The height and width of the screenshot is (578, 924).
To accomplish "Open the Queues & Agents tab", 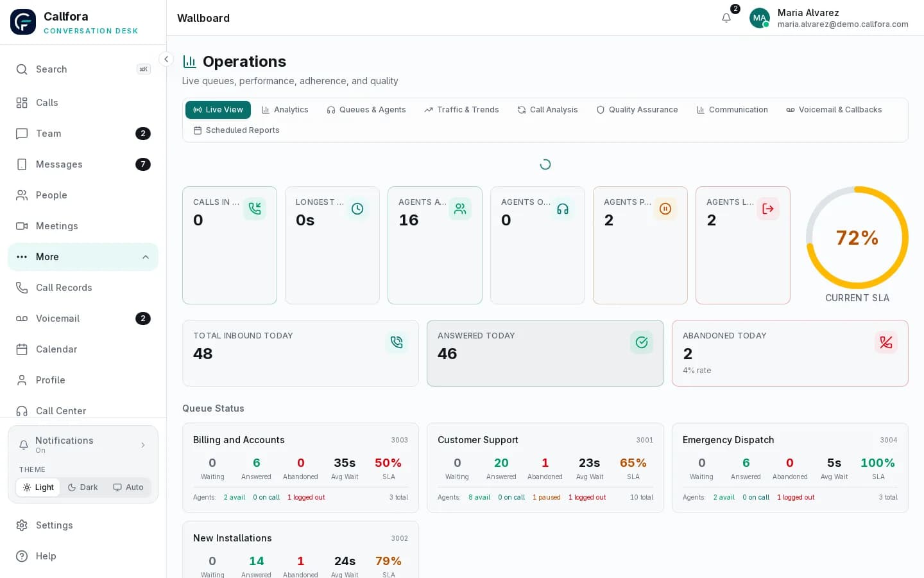I will tap(366, 110).
